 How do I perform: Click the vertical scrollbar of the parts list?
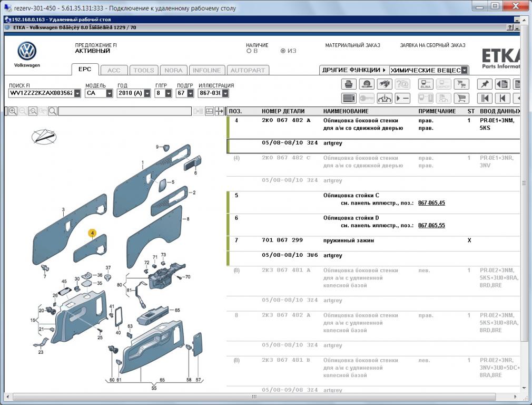click(524, 183)
